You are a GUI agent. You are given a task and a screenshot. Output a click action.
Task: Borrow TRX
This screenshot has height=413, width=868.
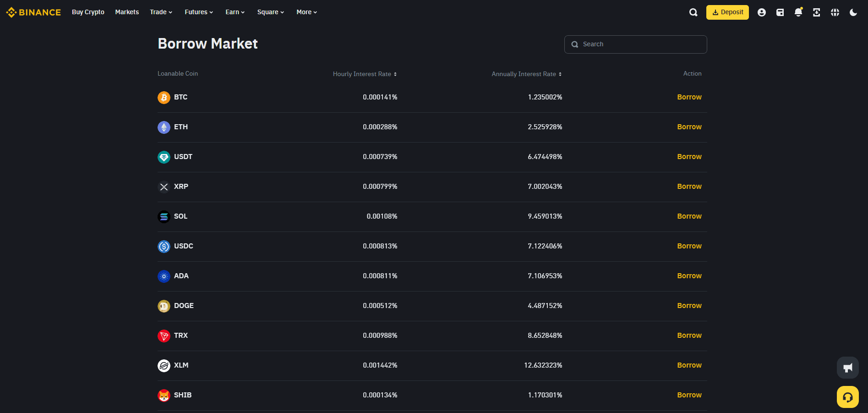coord(689,336)
